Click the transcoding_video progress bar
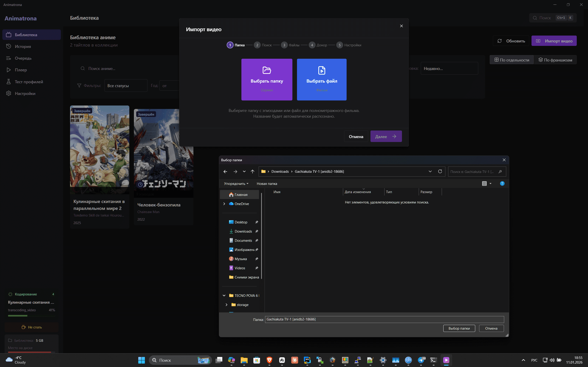588x367 pixels. point(32,316)
